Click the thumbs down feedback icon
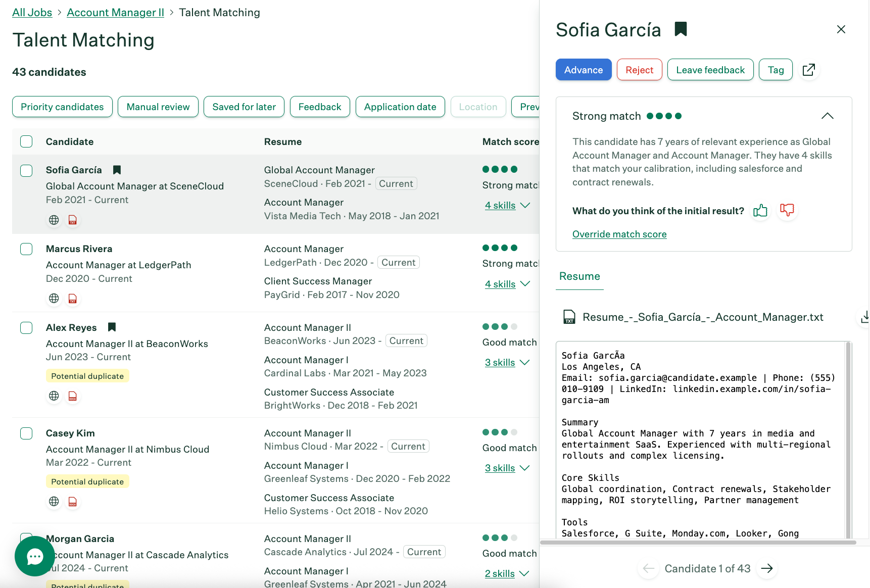Viewport: 870px width, 588px height. coord(787,210)
